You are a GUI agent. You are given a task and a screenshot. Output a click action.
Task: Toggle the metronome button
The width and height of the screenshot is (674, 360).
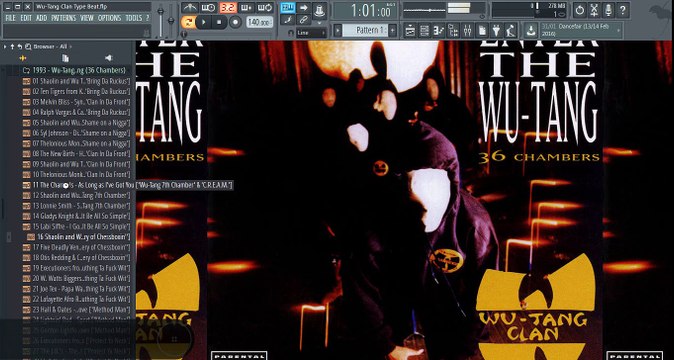click(x=190, y=7)
